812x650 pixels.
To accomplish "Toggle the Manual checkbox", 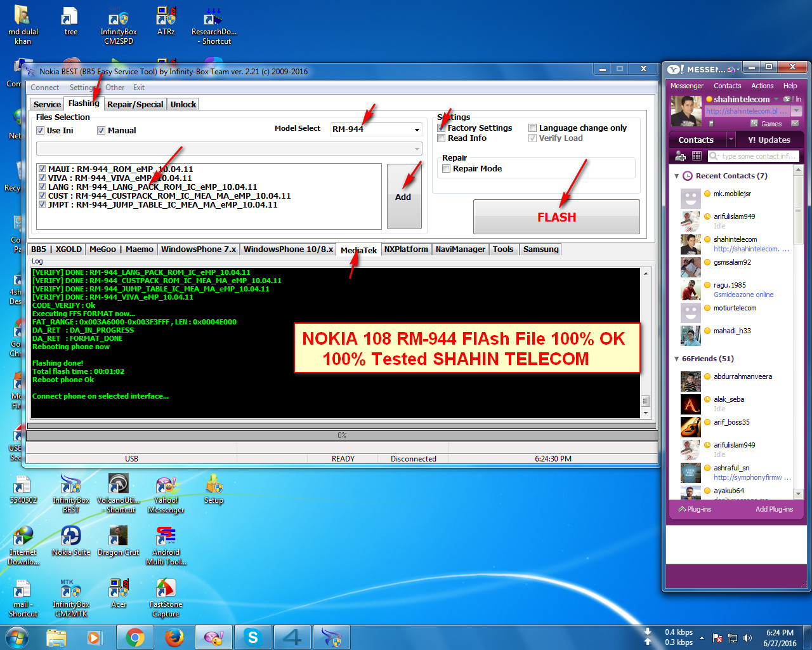I will click(101, 131).
